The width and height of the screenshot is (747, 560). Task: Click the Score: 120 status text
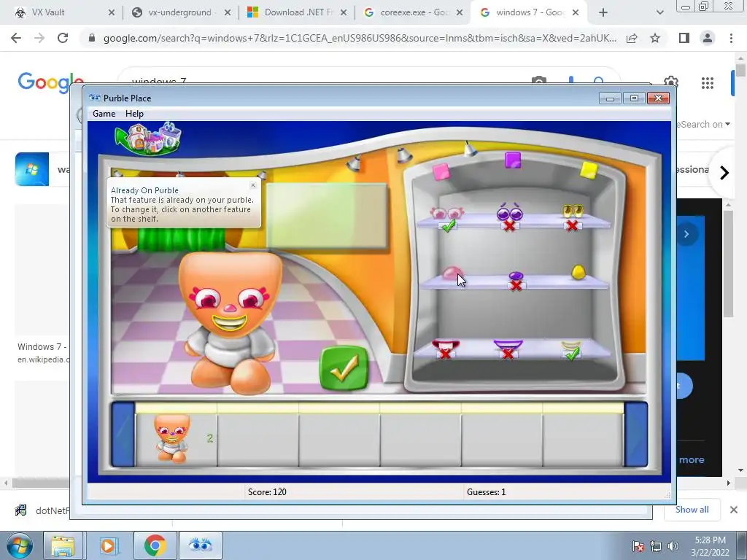click(x=267, y=492)
